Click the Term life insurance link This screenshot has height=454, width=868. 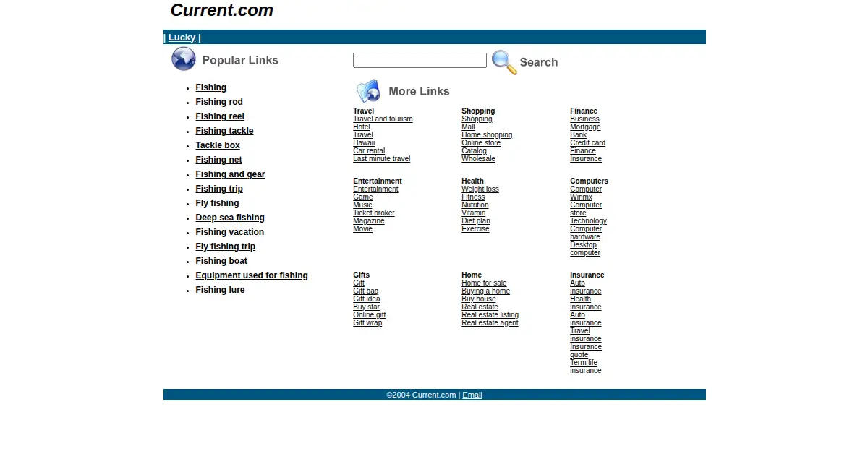tap(585, 367)
